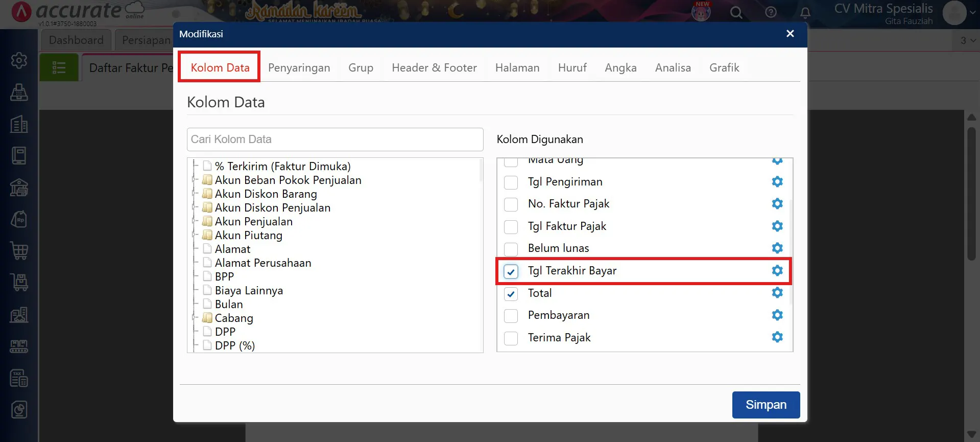The height and width of the screenshot is (442, 980).
Task: Check the No. Faktur Pajak checkbox
Action: click(x=511, y=204)
